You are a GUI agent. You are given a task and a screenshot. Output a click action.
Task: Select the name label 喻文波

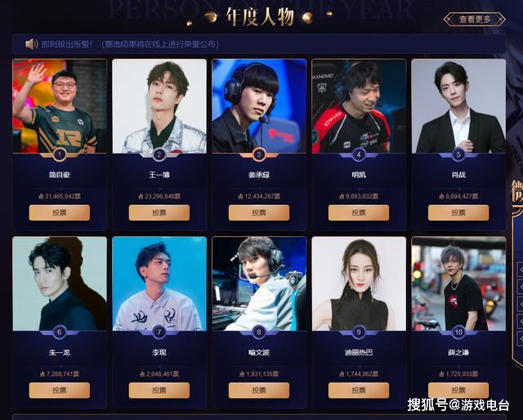(x=259, y=352)
